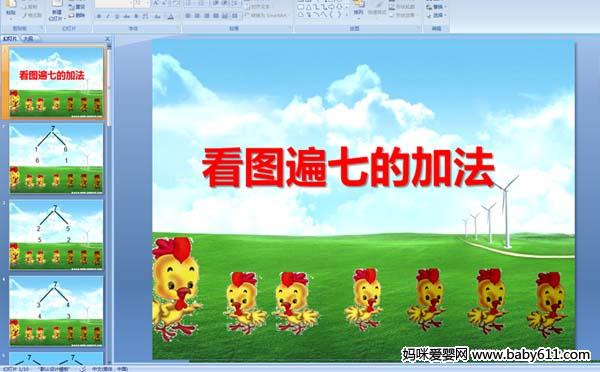This screenshot has height=372, width=600.
Task: Toggle Align Text Left
Action: 188,16
